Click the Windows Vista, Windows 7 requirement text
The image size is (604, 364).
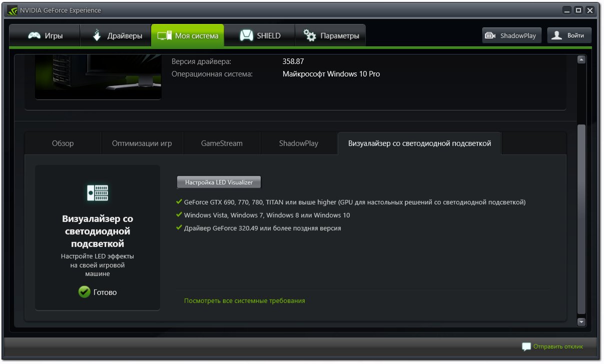tap(267, 215)
